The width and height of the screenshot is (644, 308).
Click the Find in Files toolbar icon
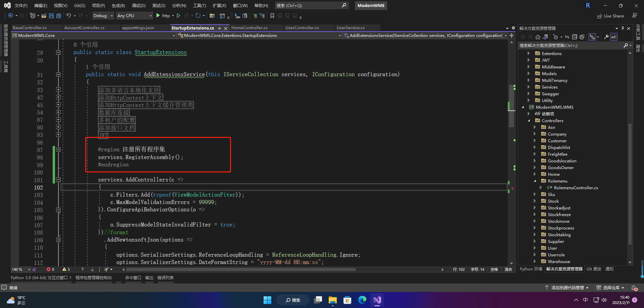coord(212,16)
